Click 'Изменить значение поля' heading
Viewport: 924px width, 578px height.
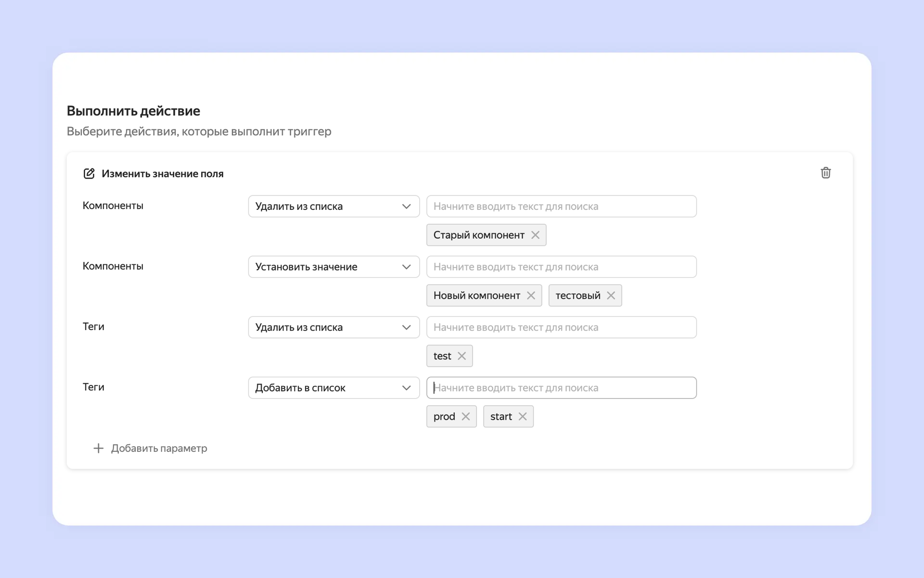[x=162, y=174]
